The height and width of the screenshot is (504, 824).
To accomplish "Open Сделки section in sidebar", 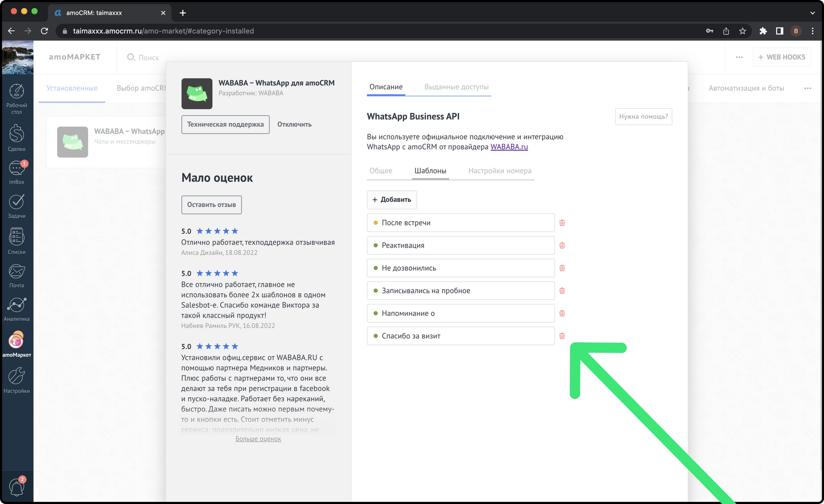I will (16, 138).
